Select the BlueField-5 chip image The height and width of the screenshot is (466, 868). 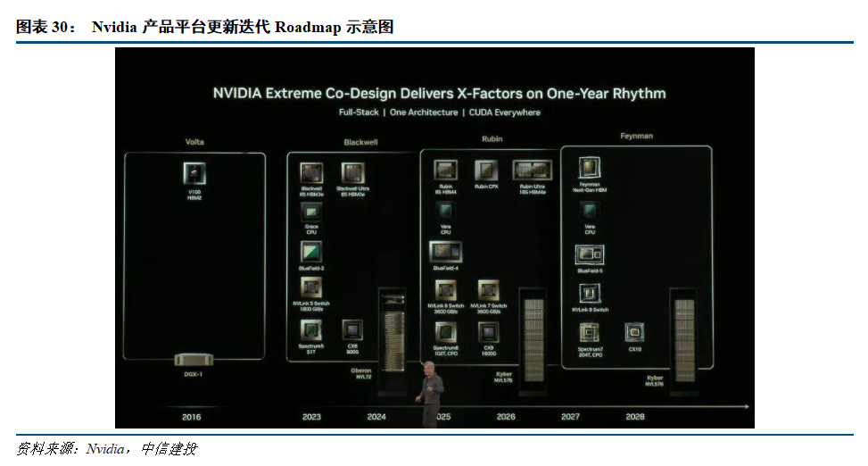click(590, 255)
